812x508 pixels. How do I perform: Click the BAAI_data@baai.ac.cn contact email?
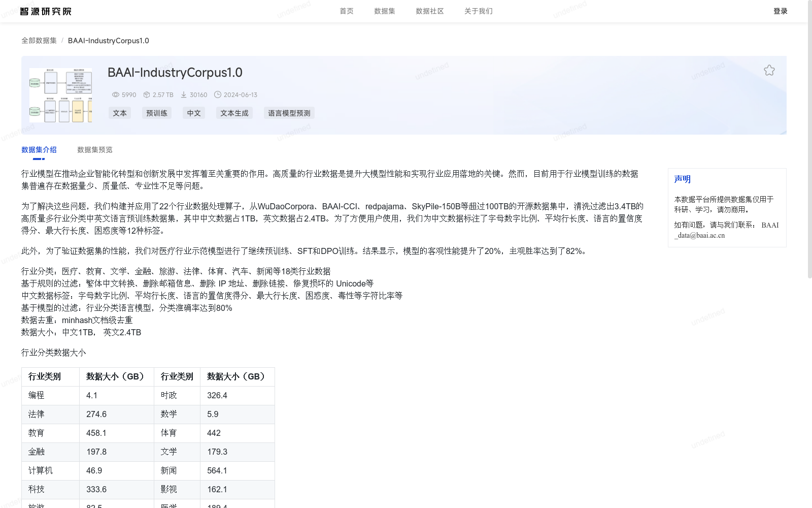tap(726, 230)
